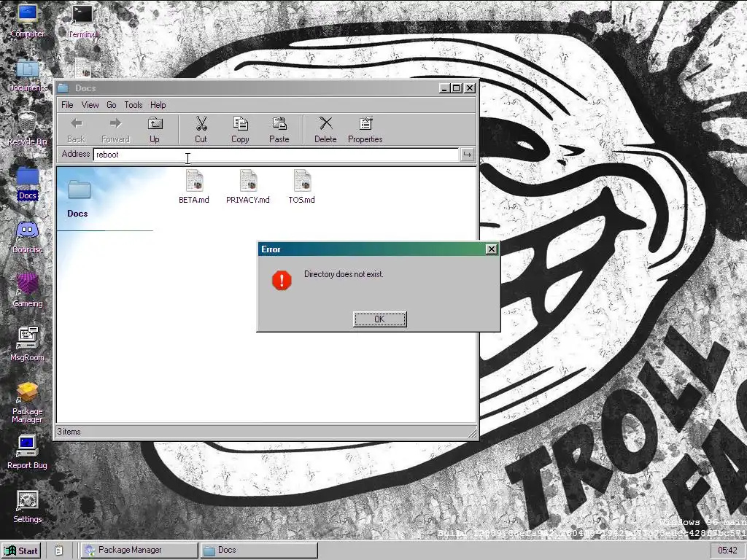Viewport: 747px width, 560px height.
Task: Click the Terminal desktop icon
Action: 82,21
